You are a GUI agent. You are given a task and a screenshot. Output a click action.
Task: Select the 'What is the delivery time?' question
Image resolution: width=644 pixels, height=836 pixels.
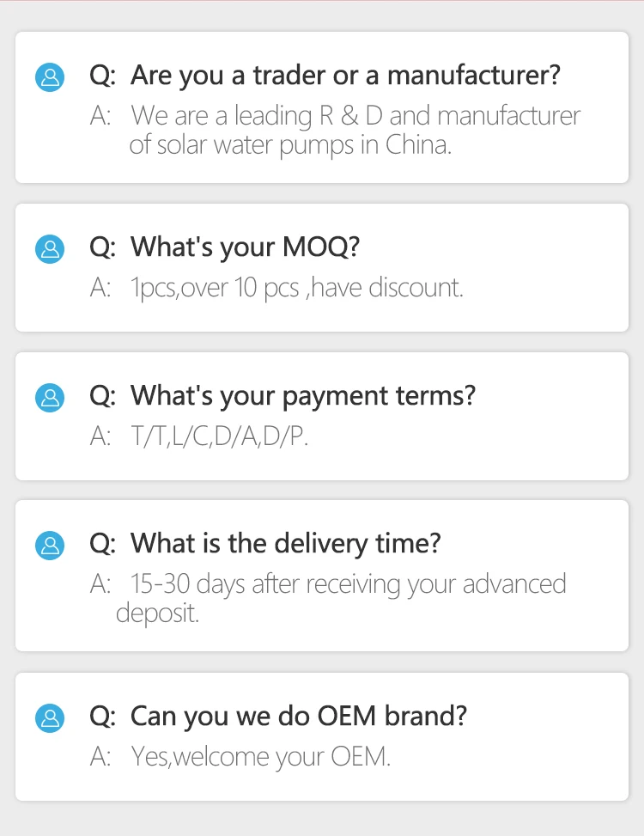pos(285,544)
